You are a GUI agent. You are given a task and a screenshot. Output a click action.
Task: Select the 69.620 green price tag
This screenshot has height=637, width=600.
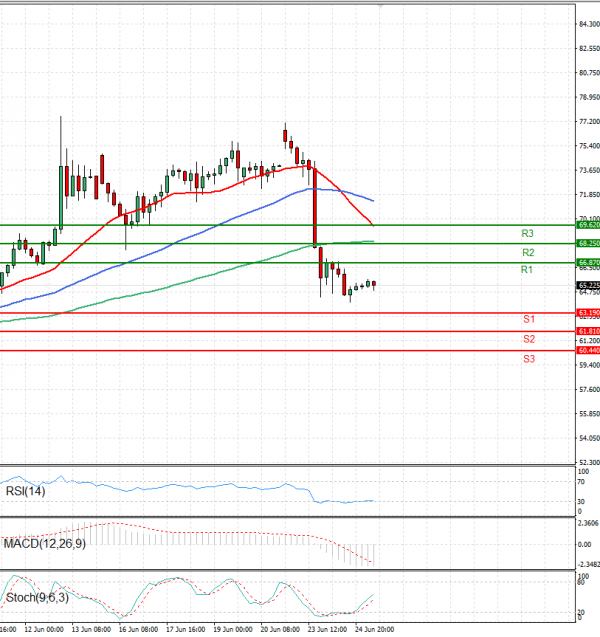[588, 225]
